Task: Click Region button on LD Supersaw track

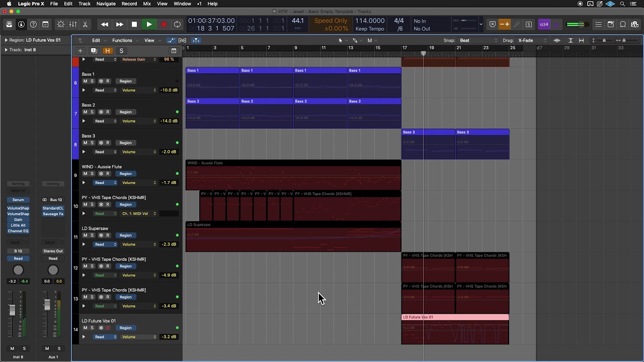Action: coord(125,235)
